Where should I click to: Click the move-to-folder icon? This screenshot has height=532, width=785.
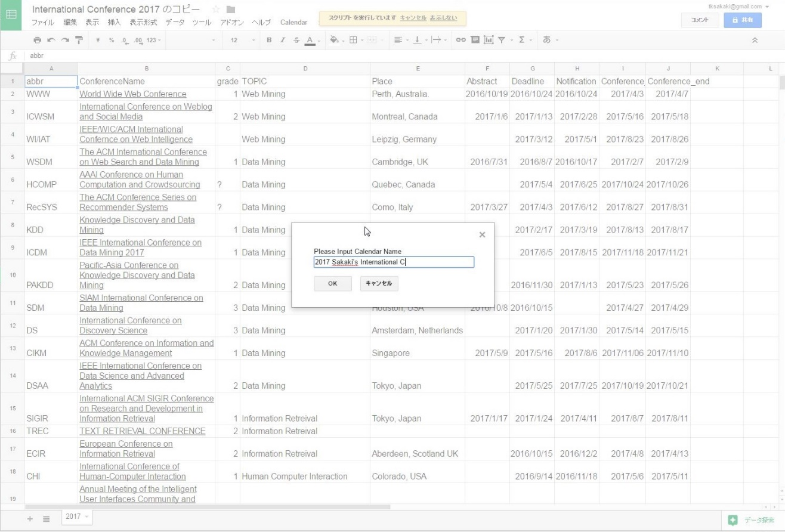click(x=231, y=10)
